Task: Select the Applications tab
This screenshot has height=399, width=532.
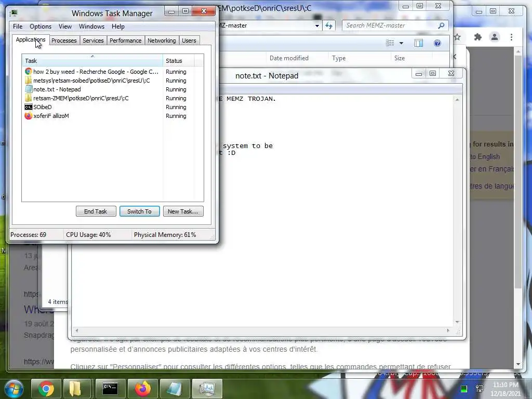Action: point(31,39)
